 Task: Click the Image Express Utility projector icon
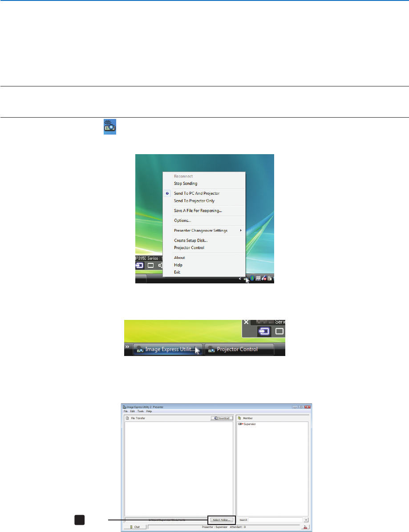pyautogui.click(x=110, y=127)
